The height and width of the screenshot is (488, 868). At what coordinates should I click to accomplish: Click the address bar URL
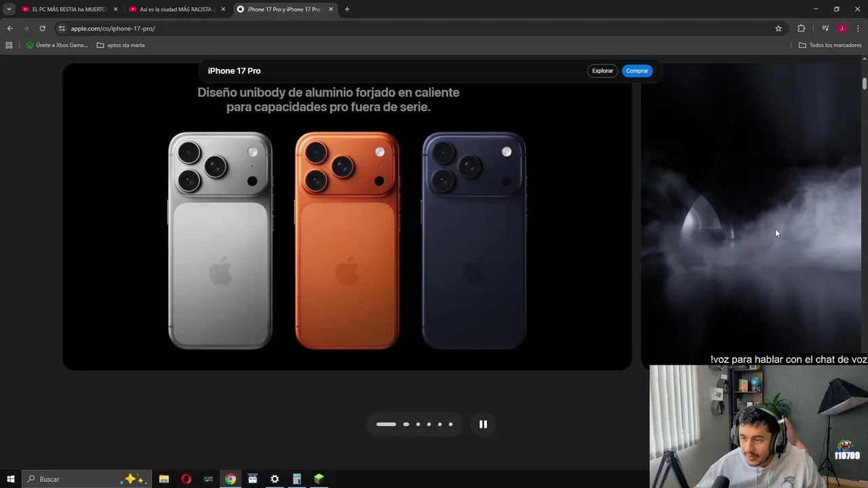pos(113,28)
